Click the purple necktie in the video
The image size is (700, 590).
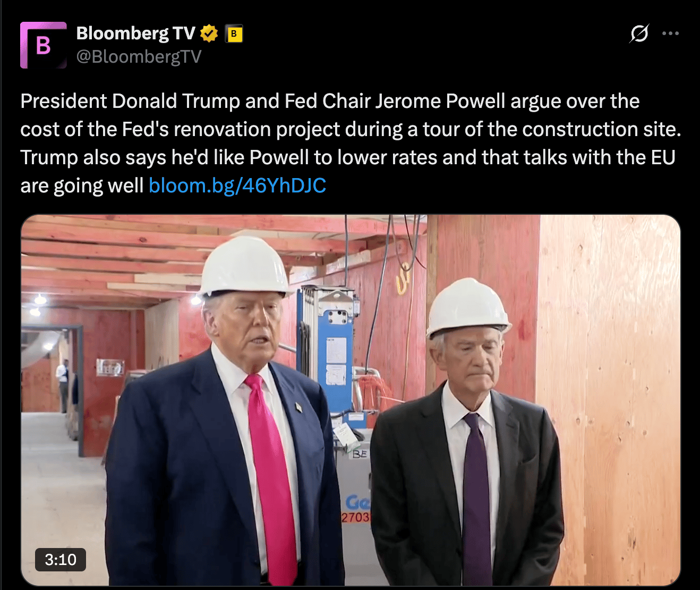pos(476,500)
